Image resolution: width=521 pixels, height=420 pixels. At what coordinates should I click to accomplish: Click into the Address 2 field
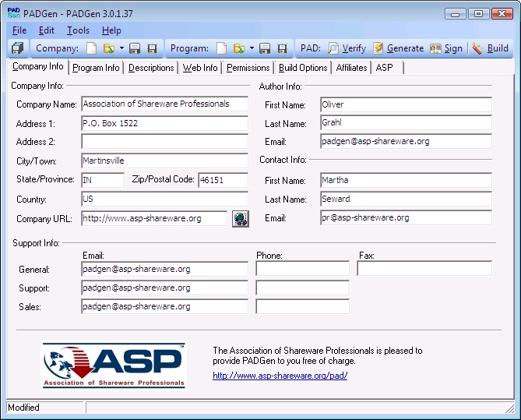tap(164, 142)
